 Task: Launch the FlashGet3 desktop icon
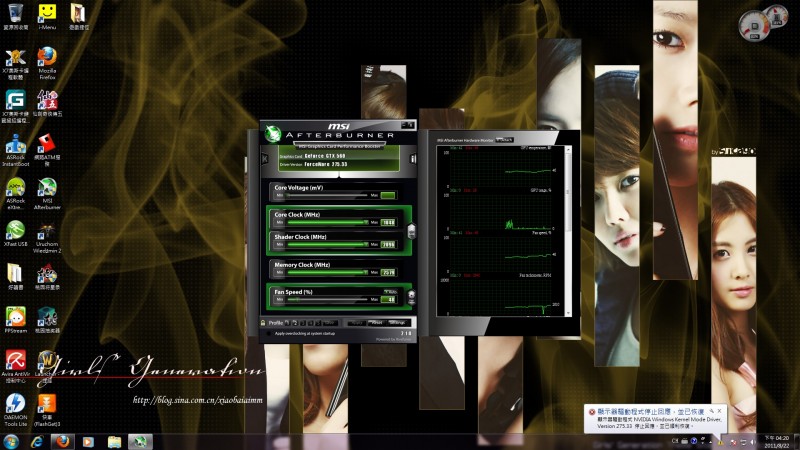click(47, 410)
